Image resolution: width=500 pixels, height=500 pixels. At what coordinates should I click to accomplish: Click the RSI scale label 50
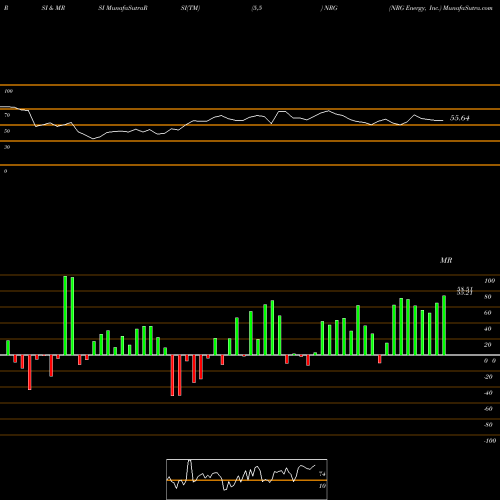tap(7, 131)
